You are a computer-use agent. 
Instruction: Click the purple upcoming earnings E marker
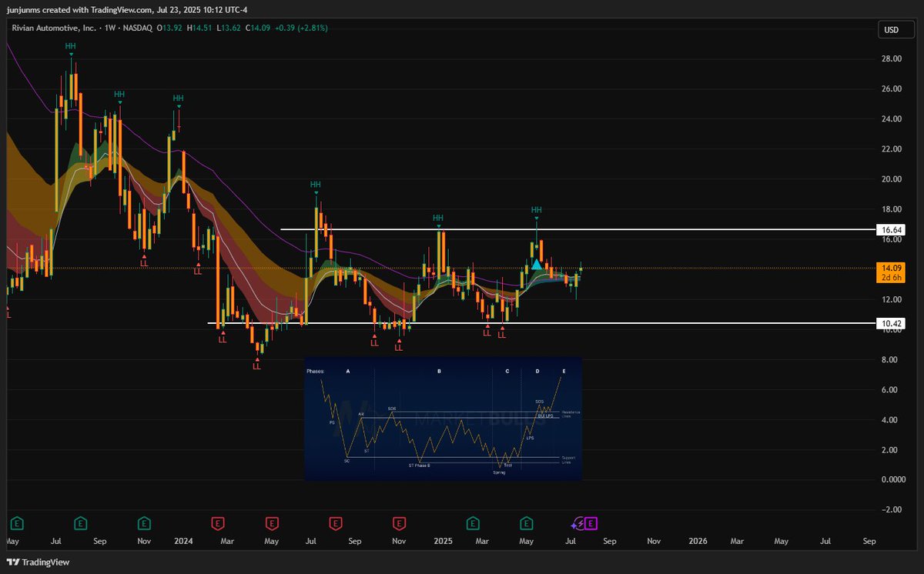(x=591, y=524)
